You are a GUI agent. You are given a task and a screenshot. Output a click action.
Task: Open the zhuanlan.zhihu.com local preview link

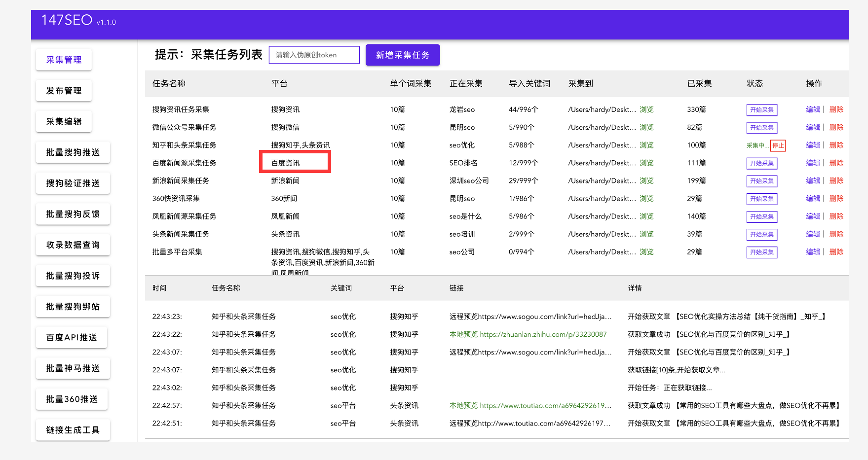(x=543, y=334)
